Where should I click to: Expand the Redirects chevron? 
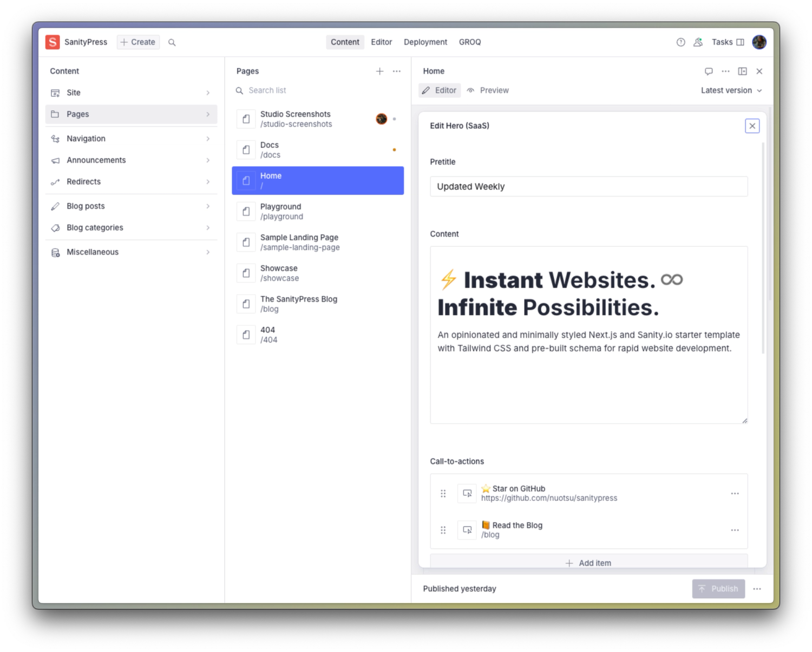pyautogui.click(x=208, y=182)
